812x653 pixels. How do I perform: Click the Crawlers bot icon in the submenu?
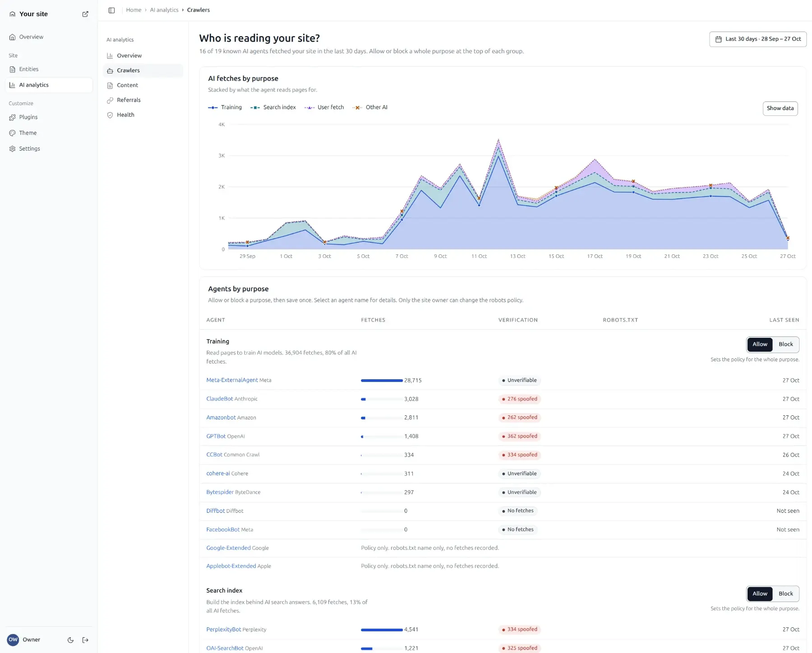110,71
